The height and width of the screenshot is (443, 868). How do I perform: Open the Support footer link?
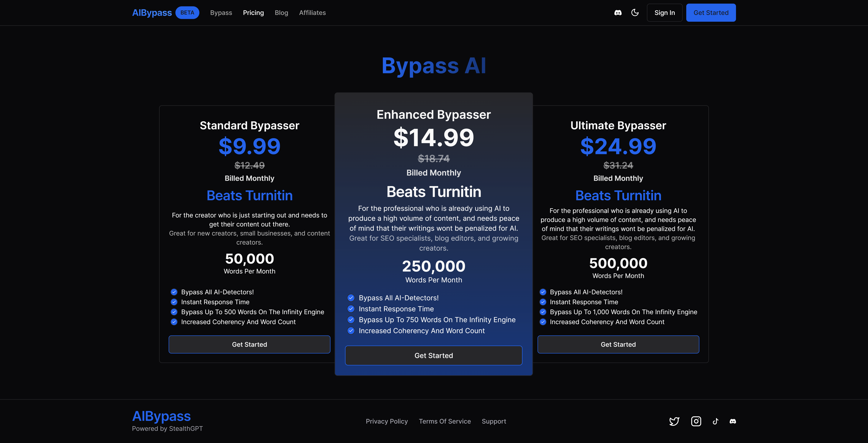pos(494,421)
